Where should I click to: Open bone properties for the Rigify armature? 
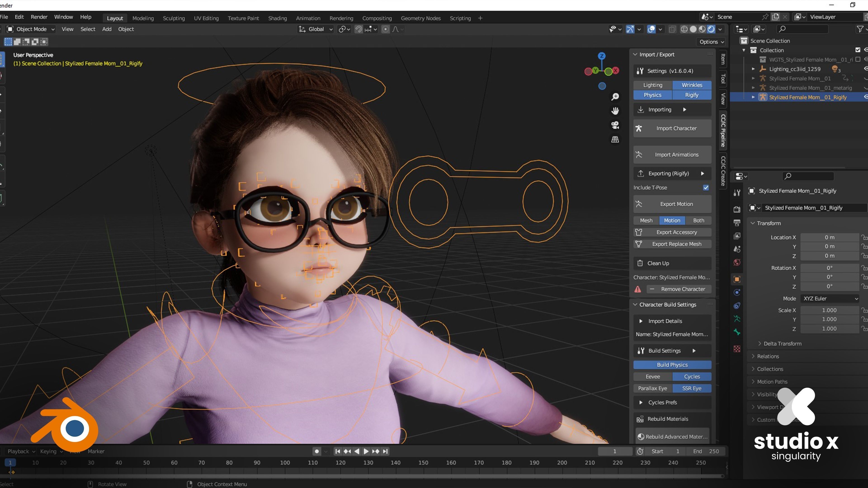737,332
